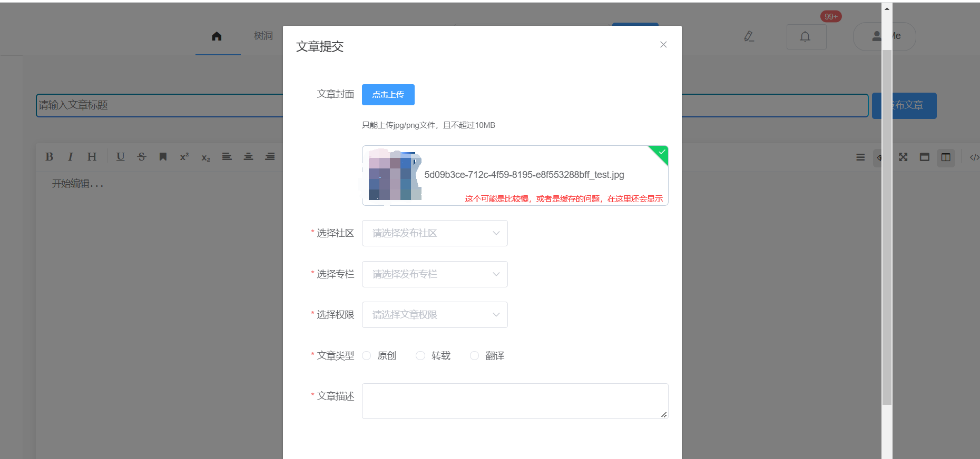Click the page vertical scrollbar thumb
The image size is (980, 459).
click(887, 226)
